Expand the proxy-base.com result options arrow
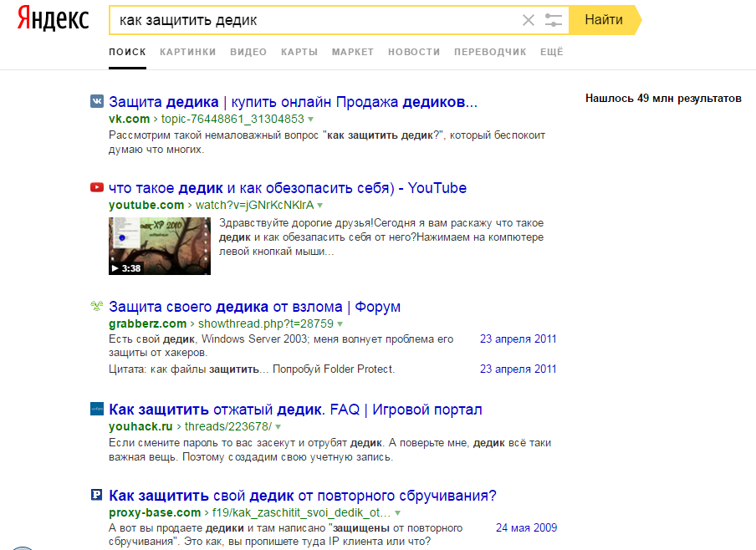 (x=398, y=513)
